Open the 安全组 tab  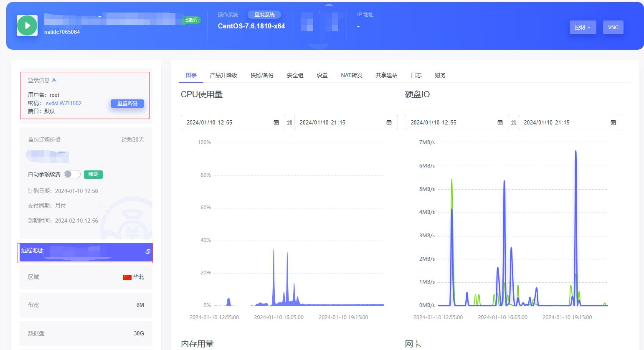pyautogui.click(x=295, y=75)
